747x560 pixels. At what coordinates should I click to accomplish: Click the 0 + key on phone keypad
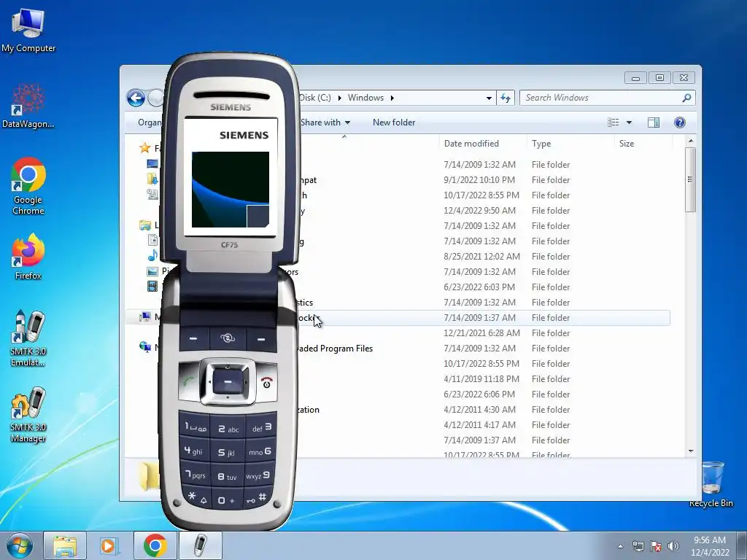click(x=228, y=500)
